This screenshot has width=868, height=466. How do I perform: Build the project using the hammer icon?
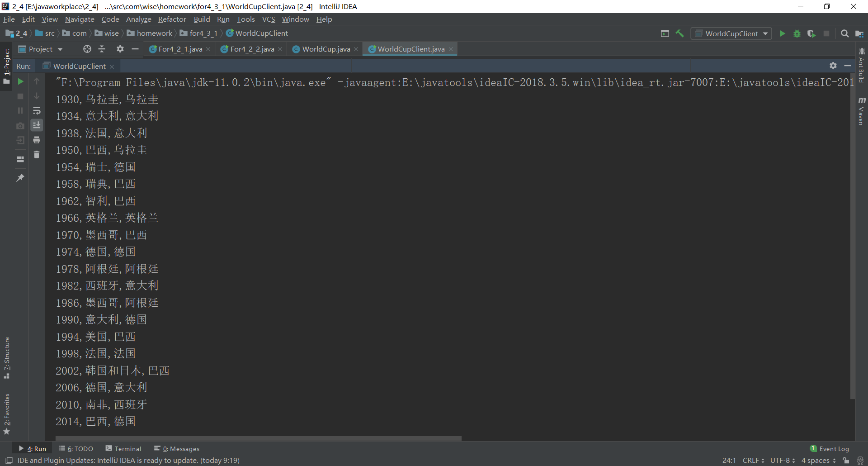pyautogui.click(x=680, y=33)
